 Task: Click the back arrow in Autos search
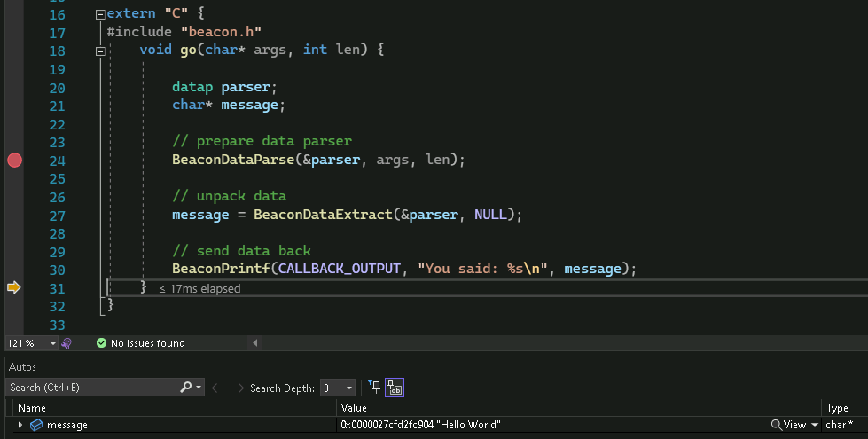[218, 388]
